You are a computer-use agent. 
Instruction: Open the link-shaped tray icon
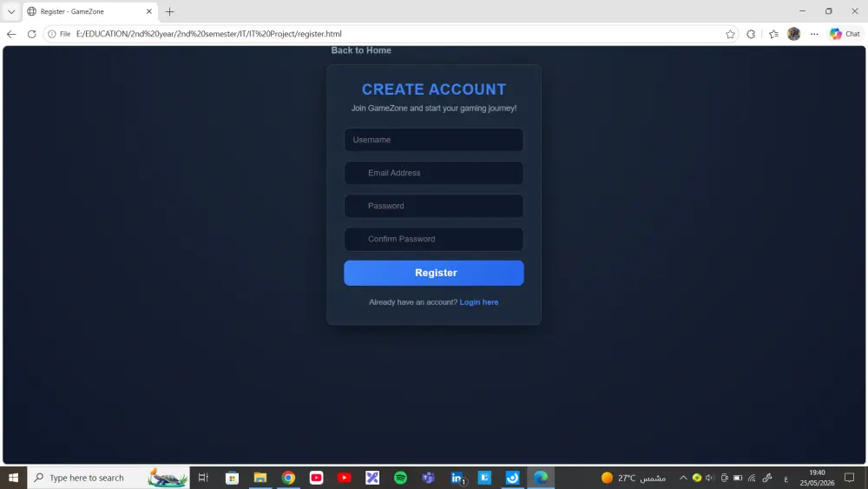point(766,478)
